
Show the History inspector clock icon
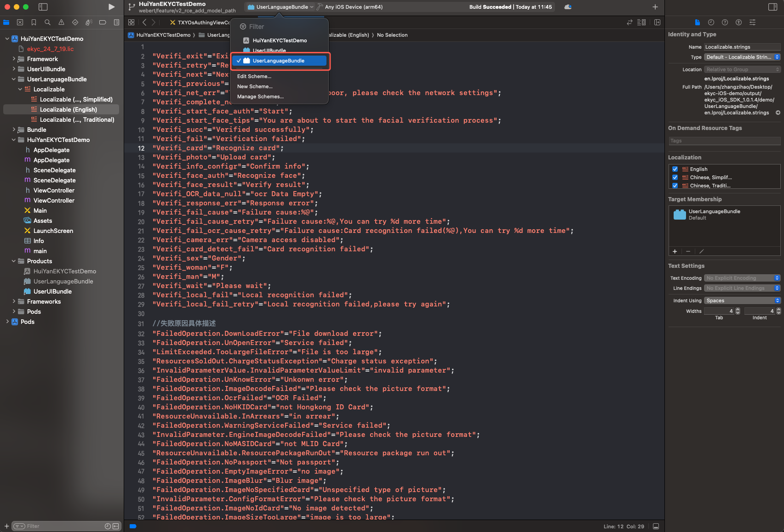coord(711,22)
